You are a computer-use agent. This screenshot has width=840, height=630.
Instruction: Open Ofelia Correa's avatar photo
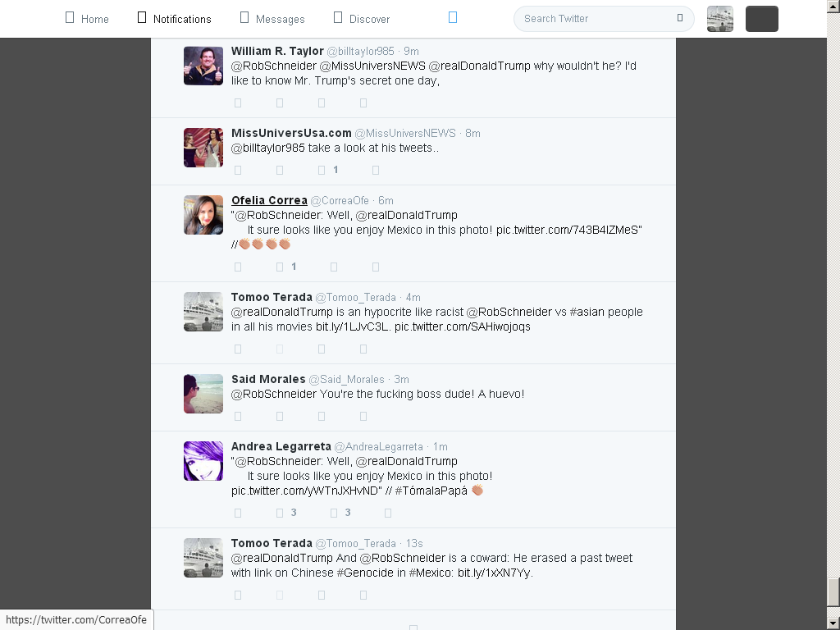pos(203,216)
